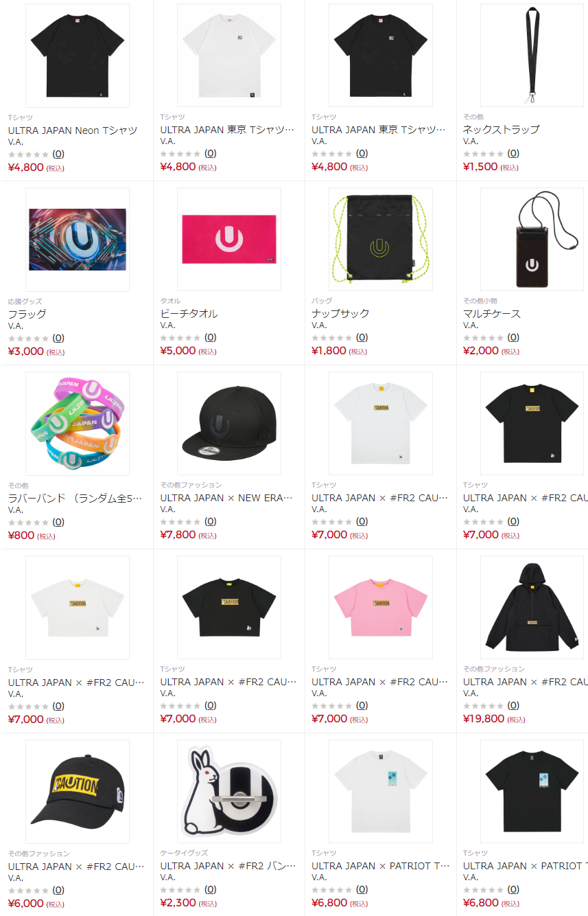Select the black hooded anorak jacket image
The height and width of the screenshot is (916, 588).
(532, 607)
